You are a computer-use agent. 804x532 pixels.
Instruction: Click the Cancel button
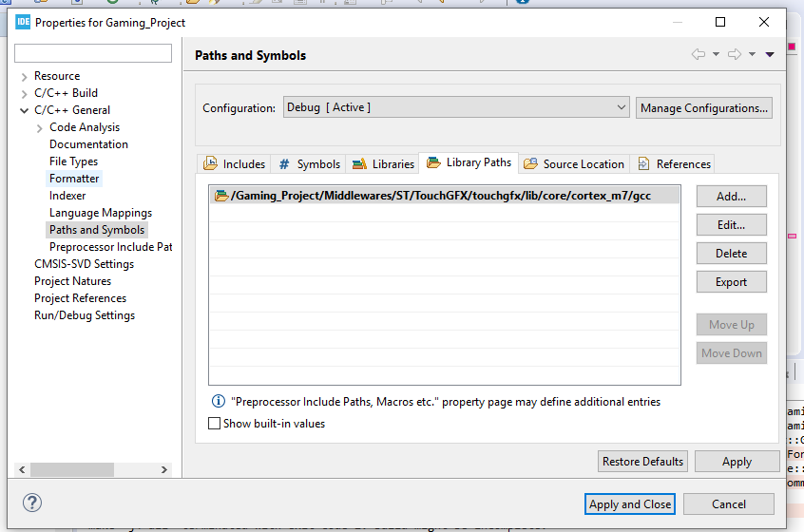729,504
